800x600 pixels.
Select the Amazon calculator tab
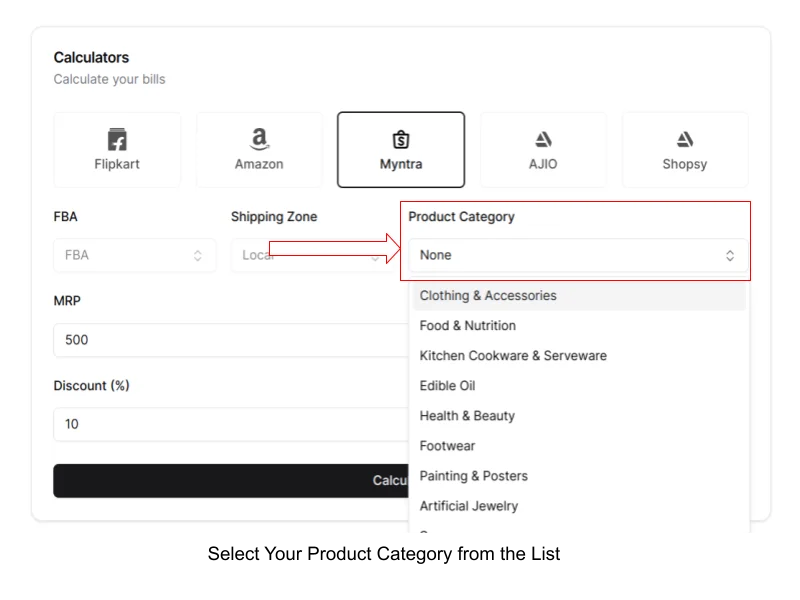[x=259, y=150]
